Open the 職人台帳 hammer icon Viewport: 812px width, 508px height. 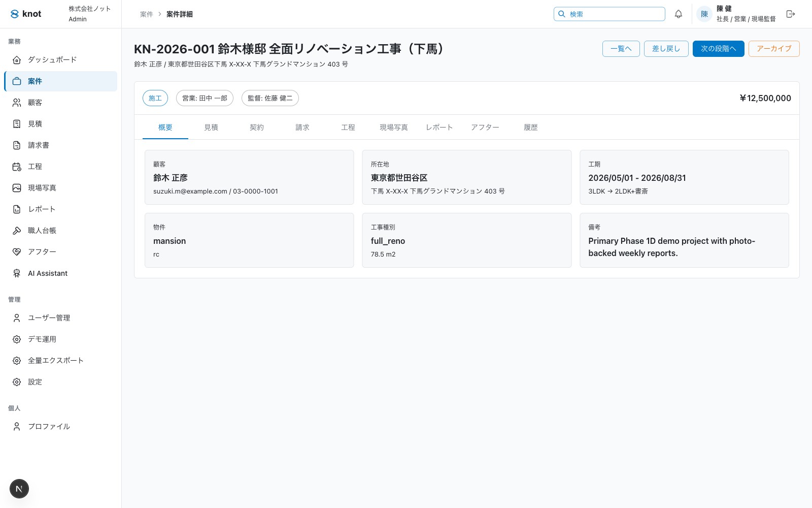click(17, 231)
